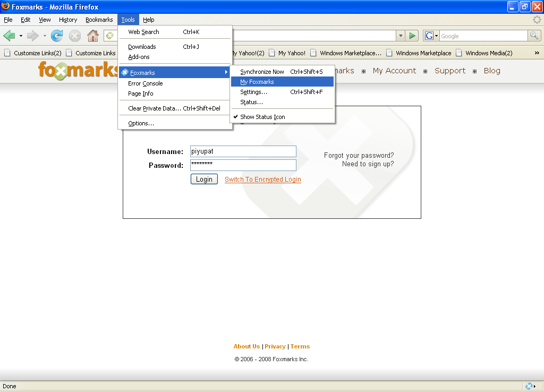Open the Customize Links(2) bookmark

point(33,53)
